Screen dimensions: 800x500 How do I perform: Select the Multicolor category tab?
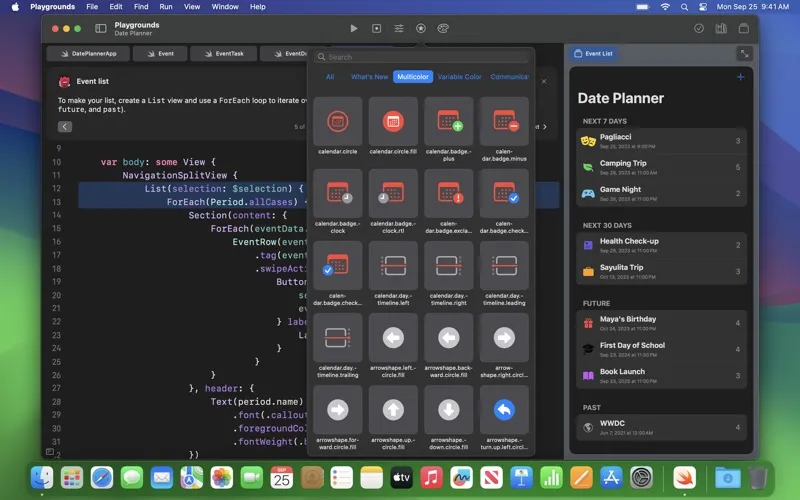coord(413,77)
